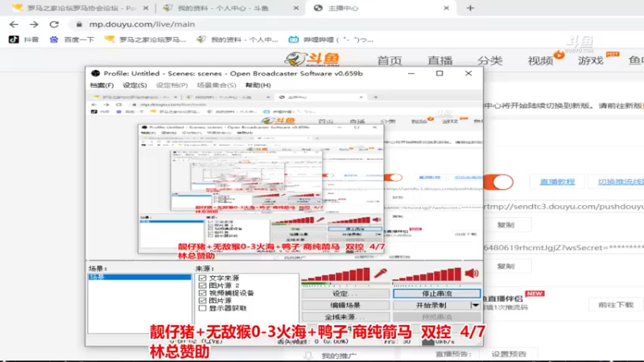
Task: Click 直播 in Douyu navigation
Action: pos(440,61)
